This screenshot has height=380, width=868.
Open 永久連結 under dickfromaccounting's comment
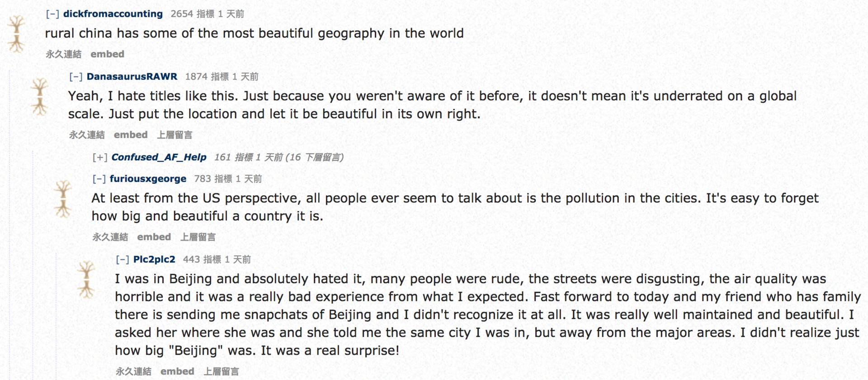point(63,54)
